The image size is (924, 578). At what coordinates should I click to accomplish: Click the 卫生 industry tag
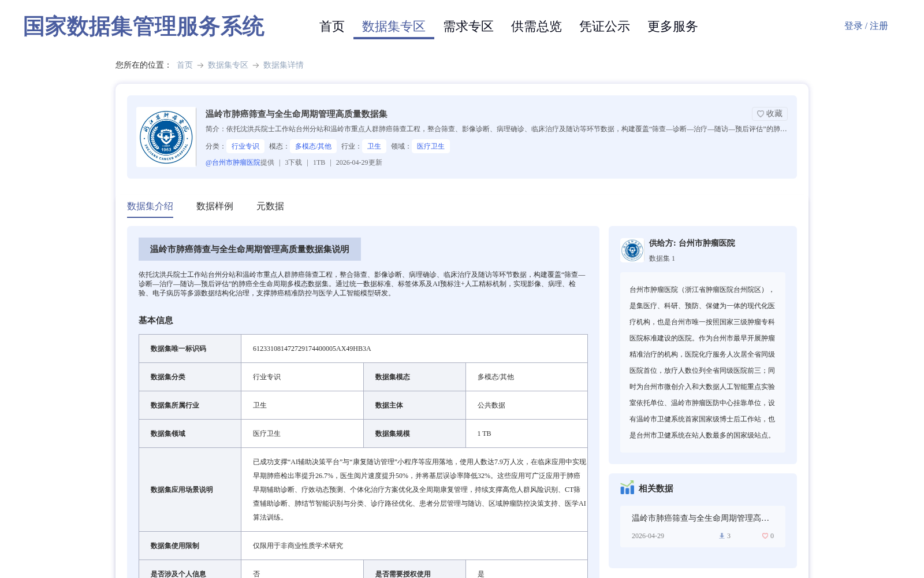click(374, 146)
